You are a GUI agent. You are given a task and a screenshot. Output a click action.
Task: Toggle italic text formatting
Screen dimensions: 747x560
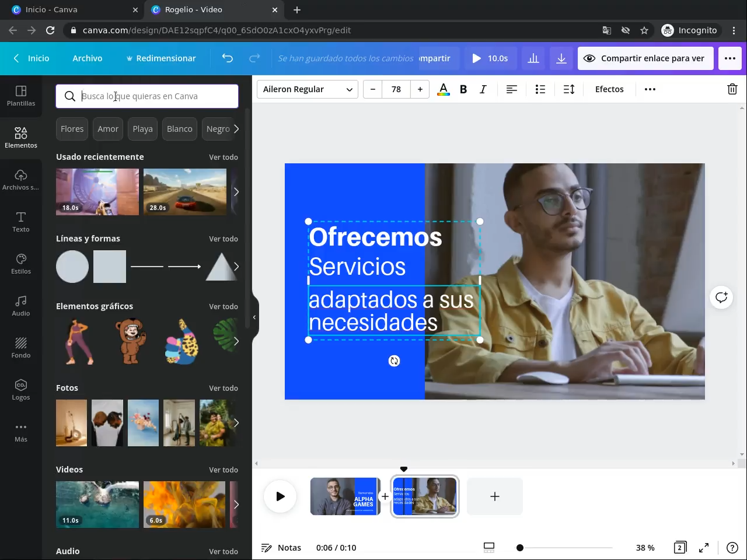[483, 89]
